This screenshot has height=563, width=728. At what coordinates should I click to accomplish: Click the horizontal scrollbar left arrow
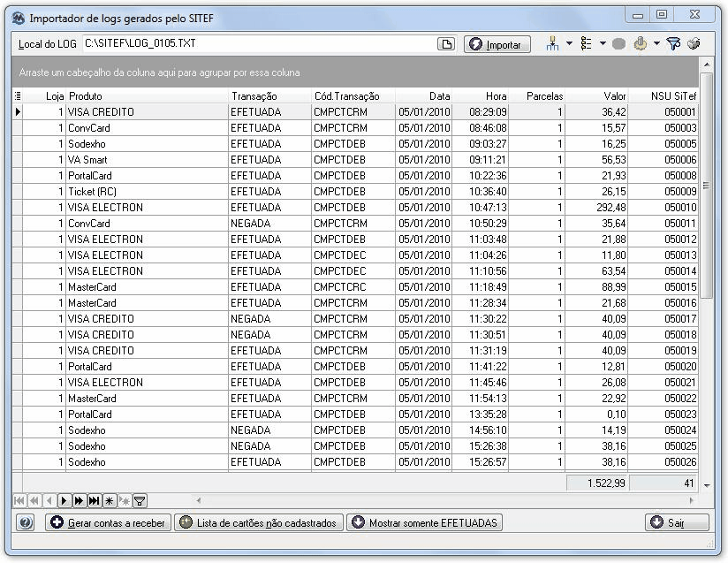coord(198,500)
